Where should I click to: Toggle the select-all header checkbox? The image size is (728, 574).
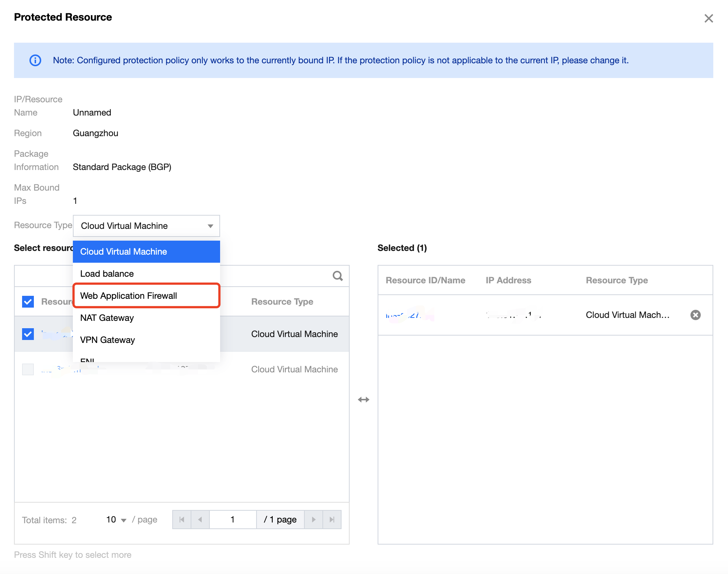(x=28, y=302)
